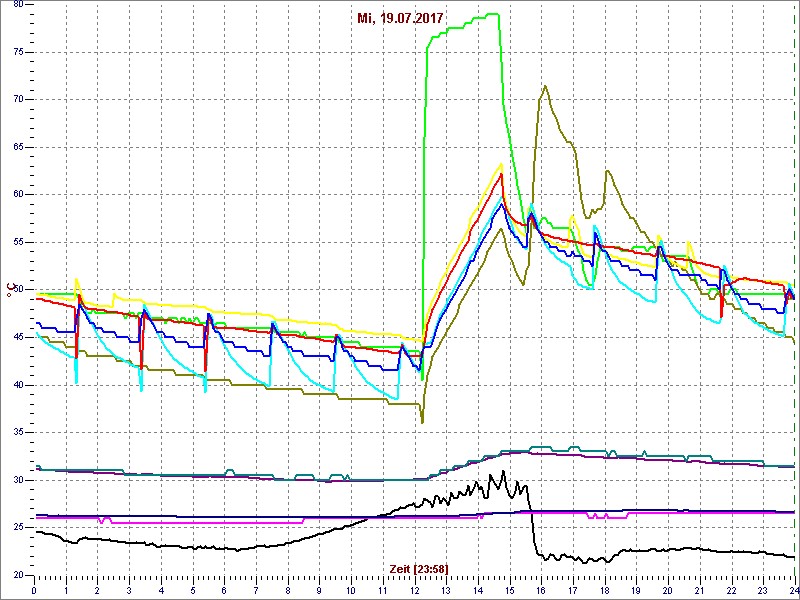Click hour 0 on the time axis
The width and height of the screenshot is (800, 600).
(x=34, y=590)
